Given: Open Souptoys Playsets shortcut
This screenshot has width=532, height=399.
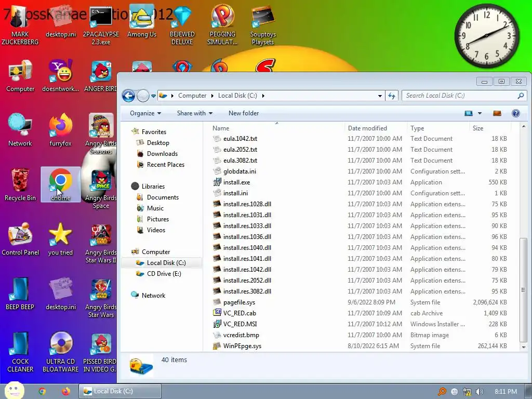Looking at the screenshot, I should [x=263, y=25].
